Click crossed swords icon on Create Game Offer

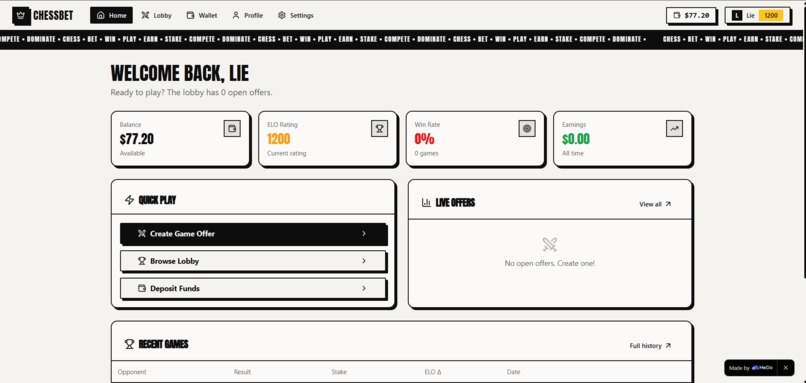click(142, 233)
